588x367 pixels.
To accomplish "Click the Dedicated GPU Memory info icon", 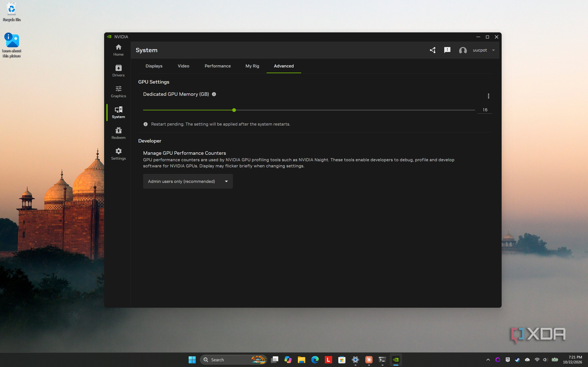I will click(x=214, y=94).
